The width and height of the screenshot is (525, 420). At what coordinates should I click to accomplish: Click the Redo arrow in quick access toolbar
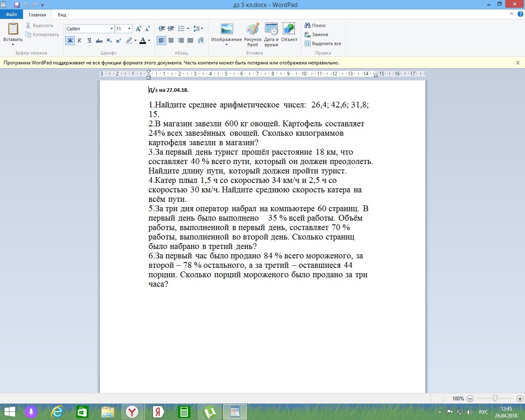coord(35,5)
